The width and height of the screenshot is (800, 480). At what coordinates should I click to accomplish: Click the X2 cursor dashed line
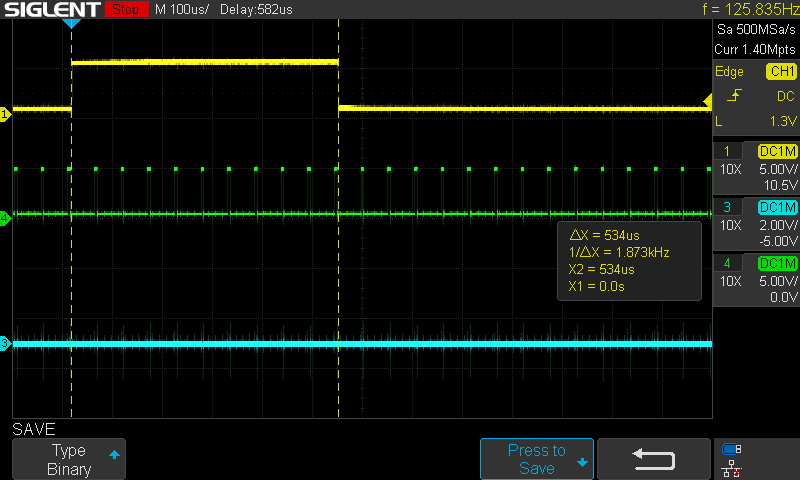pyautogui.click(x=339, y=250)
